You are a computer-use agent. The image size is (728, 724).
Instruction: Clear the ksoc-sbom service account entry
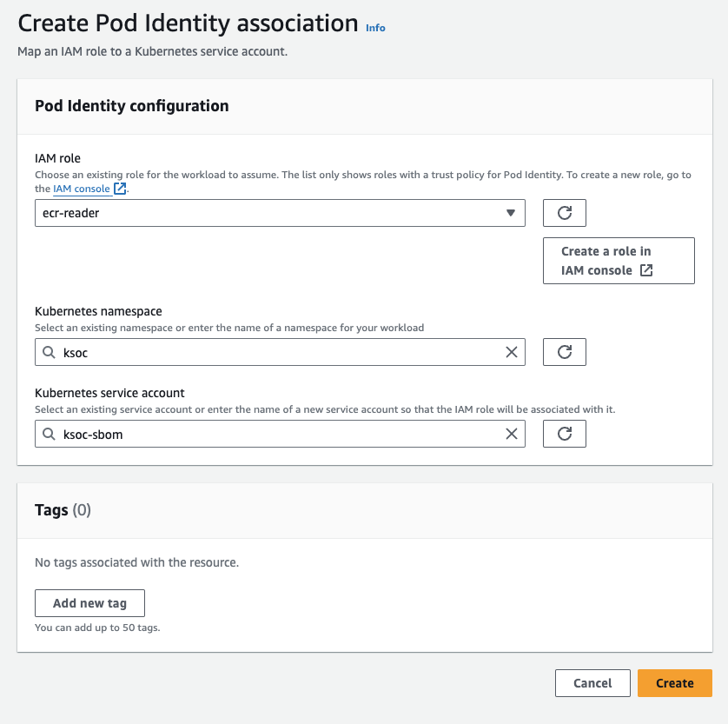[511, 434]
